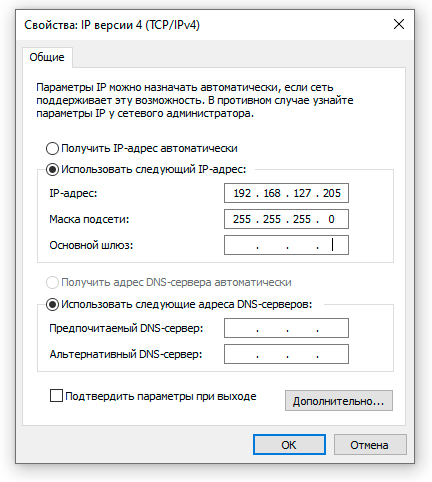Click the 'Альтернативный DNS-сервер' input field
Viewport: 432px width, 482px height.
[x=286, y=354]
